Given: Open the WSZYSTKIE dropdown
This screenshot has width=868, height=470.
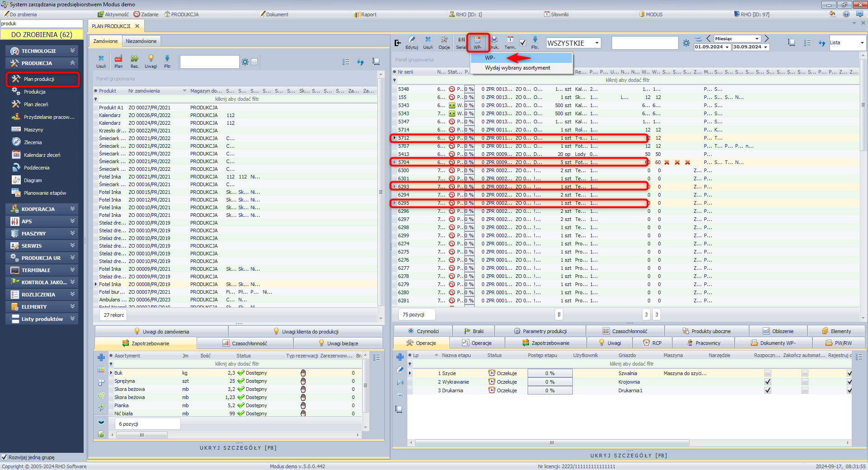Looking at the screenshot, I should pos(573,43).
